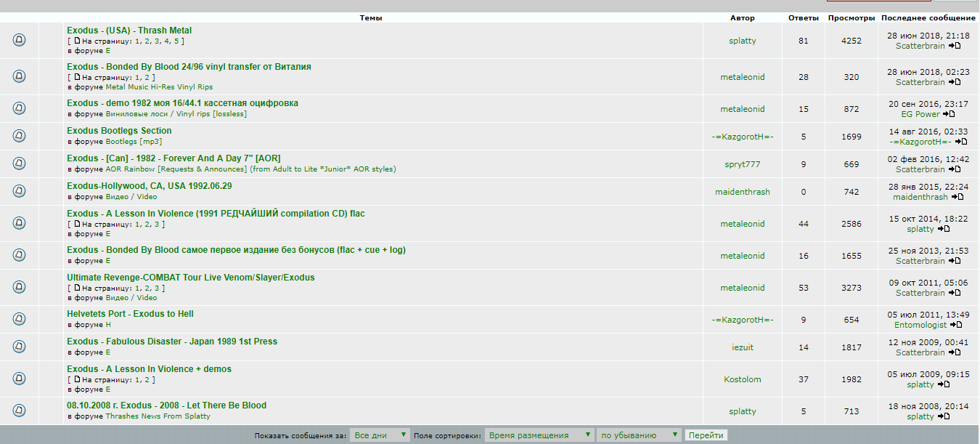The width and height of the screenshot is (980, 444).
Task: Open forum link Виниловые лоси / Vinyl rips
Action: [x=176, y=114]
